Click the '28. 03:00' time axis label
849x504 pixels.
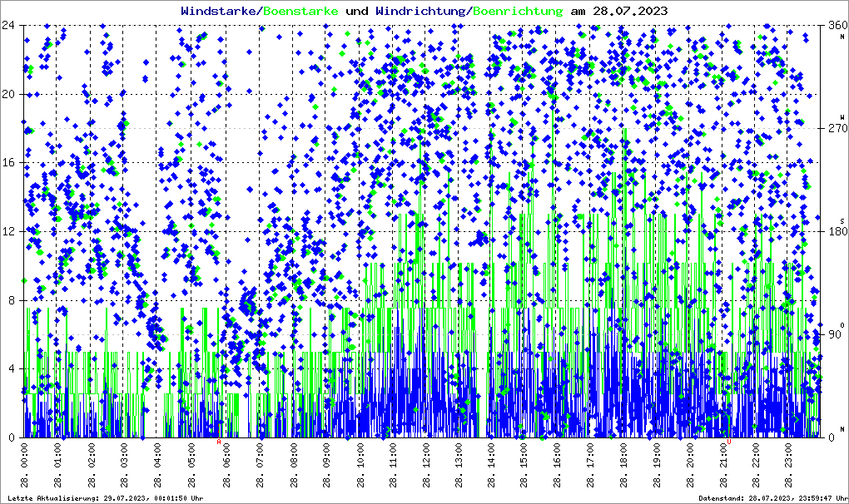click(124, 465)
